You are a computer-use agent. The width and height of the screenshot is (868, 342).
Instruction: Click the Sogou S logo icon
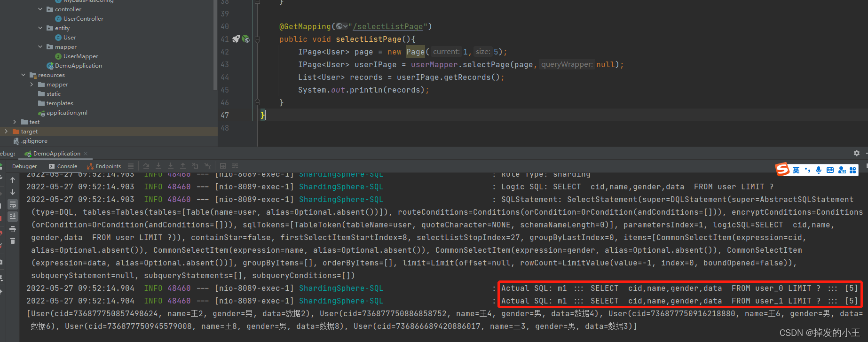(782, 170)
